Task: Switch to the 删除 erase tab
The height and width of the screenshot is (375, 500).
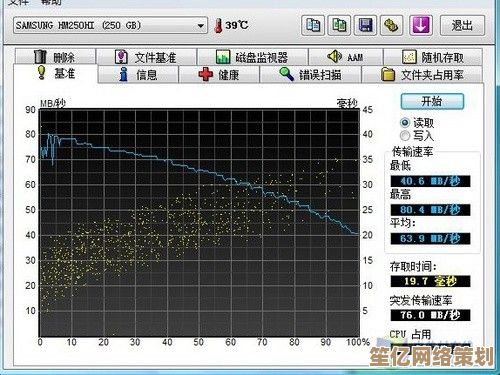Action: pyautogui.click(x=55, y=57)
